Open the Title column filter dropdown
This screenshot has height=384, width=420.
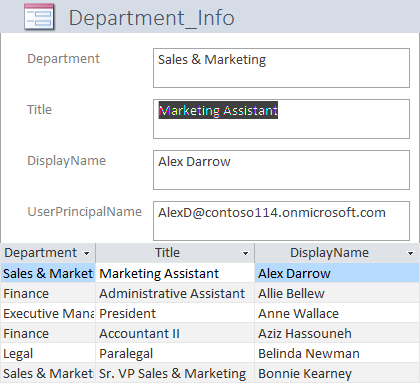click(x=245, y=253)
